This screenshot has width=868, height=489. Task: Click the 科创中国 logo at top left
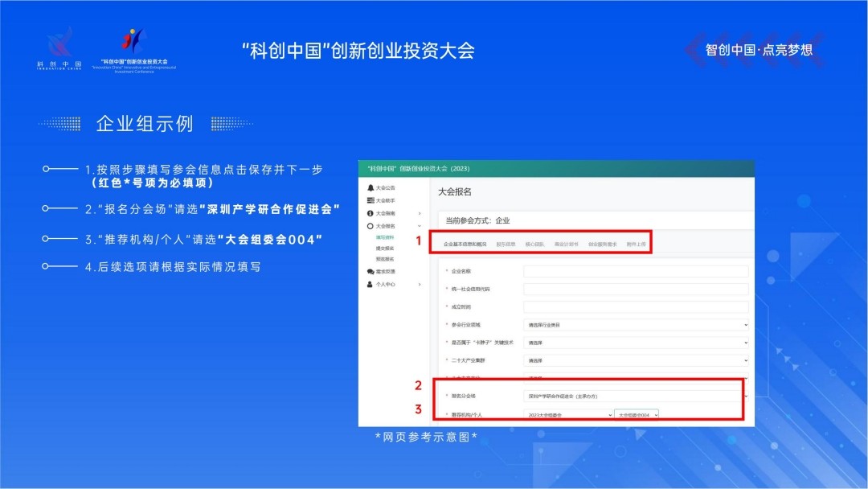click(x=59, y=48)
